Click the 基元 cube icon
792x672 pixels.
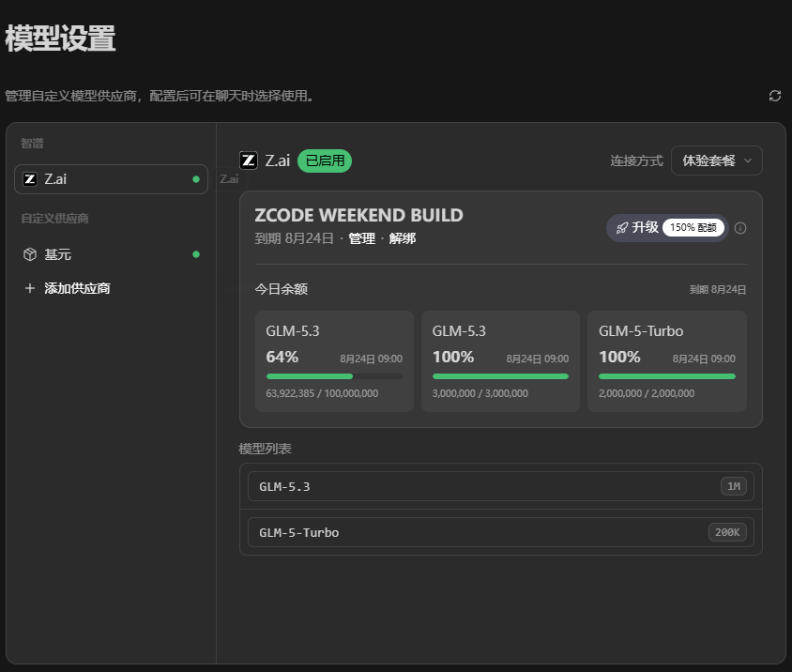coord(30,254)
